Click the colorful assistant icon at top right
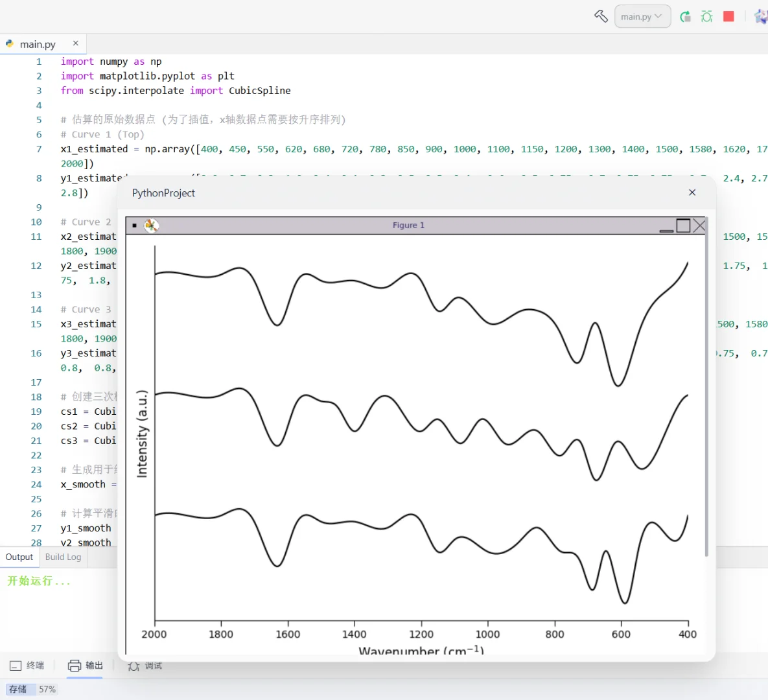This screenshot has height=700, width=768. point(761,16)
